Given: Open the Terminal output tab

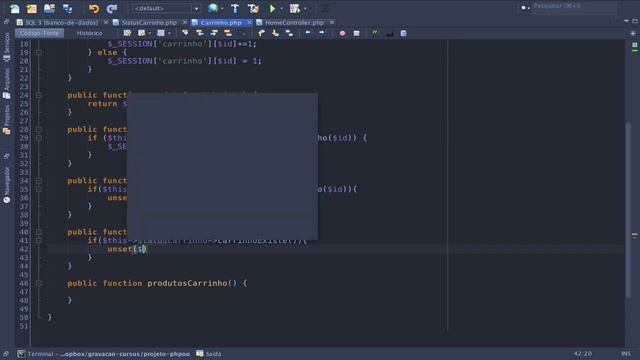Looking at the screenshot, I should tap(104, 354).
